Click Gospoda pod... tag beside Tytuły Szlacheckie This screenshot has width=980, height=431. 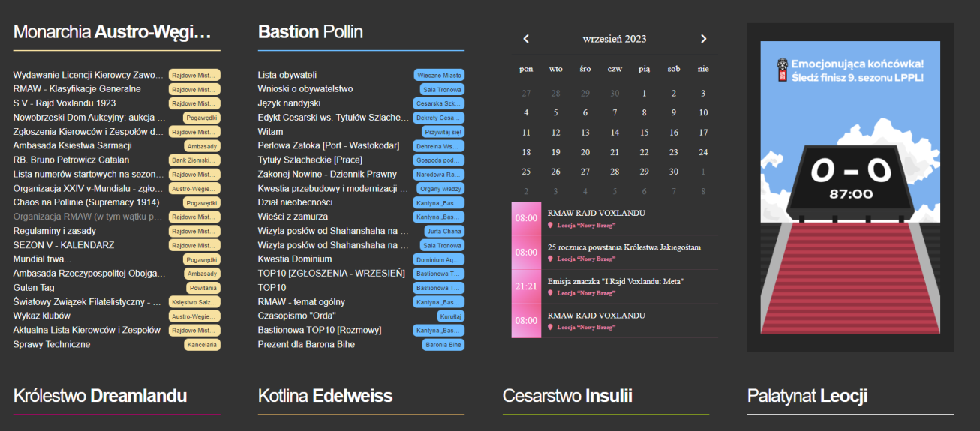coord(438,160)
